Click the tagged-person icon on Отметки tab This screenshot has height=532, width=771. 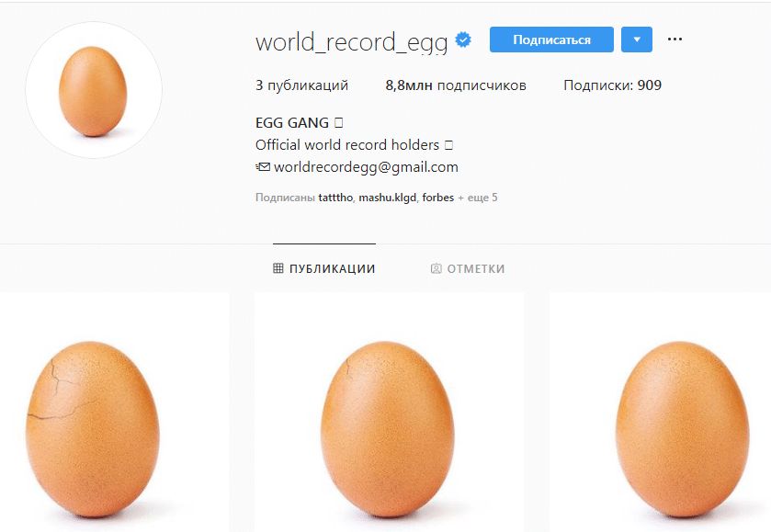pyautogui.click(x=436, y=268)
